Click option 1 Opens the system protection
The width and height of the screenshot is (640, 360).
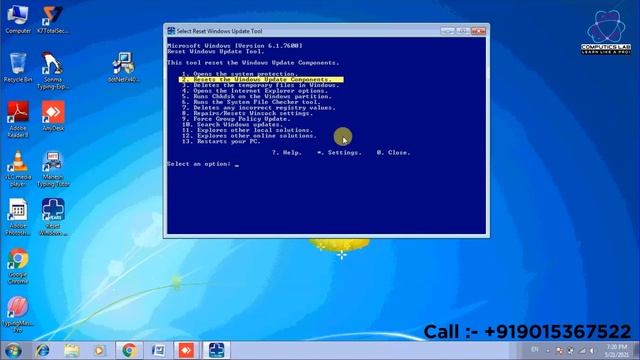coord(240,74)
